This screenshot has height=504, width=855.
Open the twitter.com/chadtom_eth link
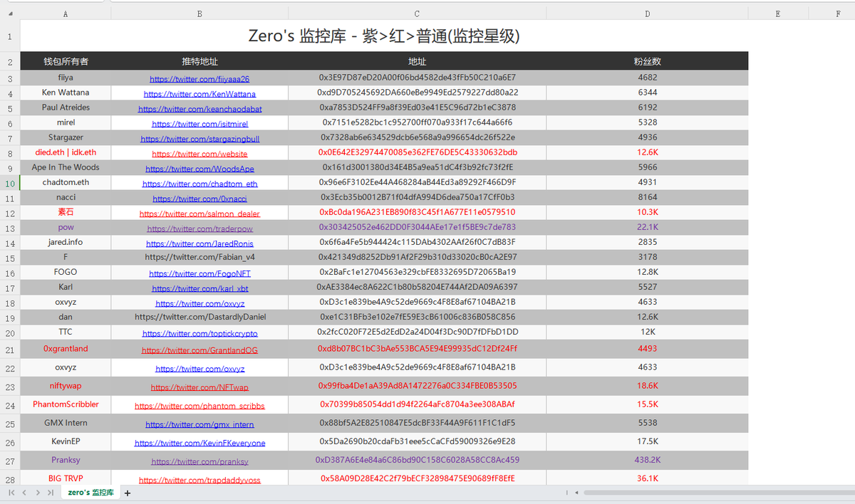(199, 184)
